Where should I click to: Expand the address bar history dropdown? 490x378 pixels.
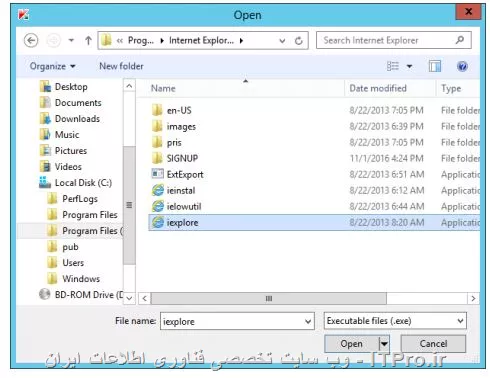click(282, 41)
